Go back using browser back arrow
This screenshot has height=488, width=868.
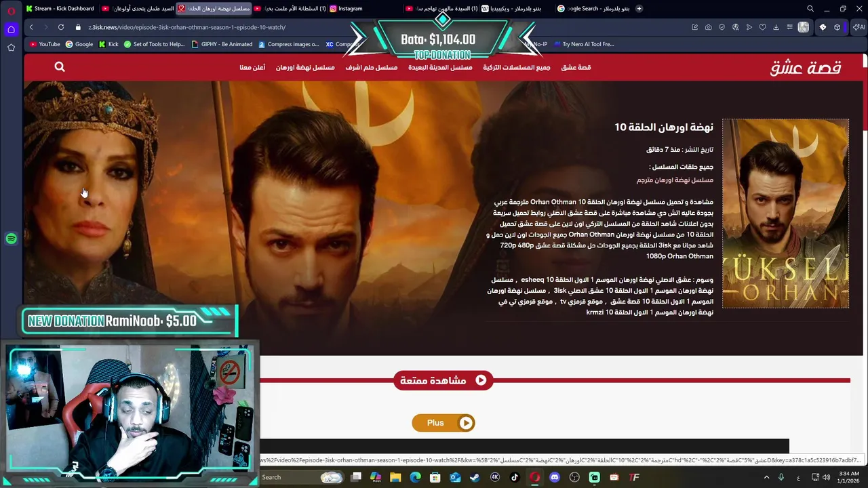click(31, 27)
